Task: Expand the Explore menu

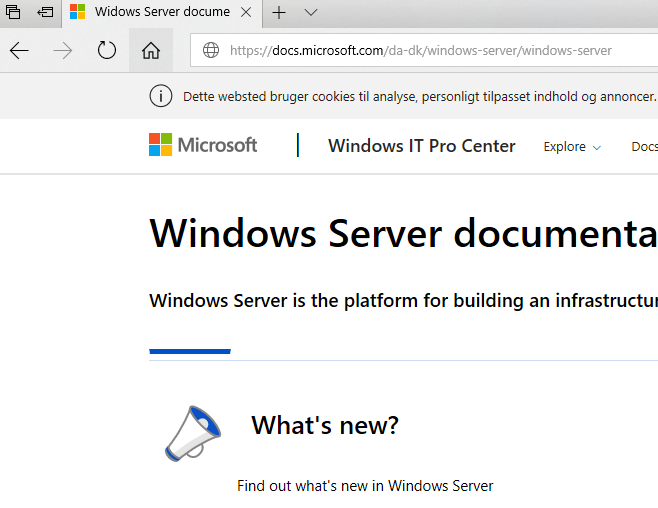Action: point(572,147)
